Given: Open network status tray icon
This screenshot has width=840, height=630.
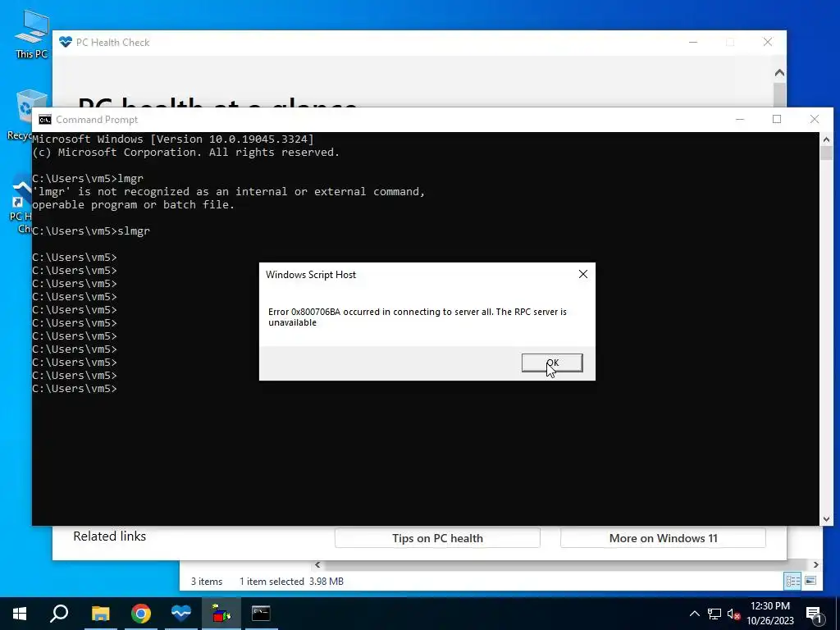Looking at the screenshot, I should click(x=714, y=614).
